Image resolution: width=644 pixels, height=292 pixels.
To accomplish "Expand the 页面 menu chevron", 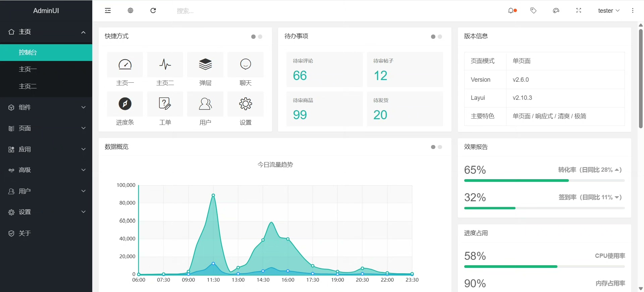I will click(84, 128).
